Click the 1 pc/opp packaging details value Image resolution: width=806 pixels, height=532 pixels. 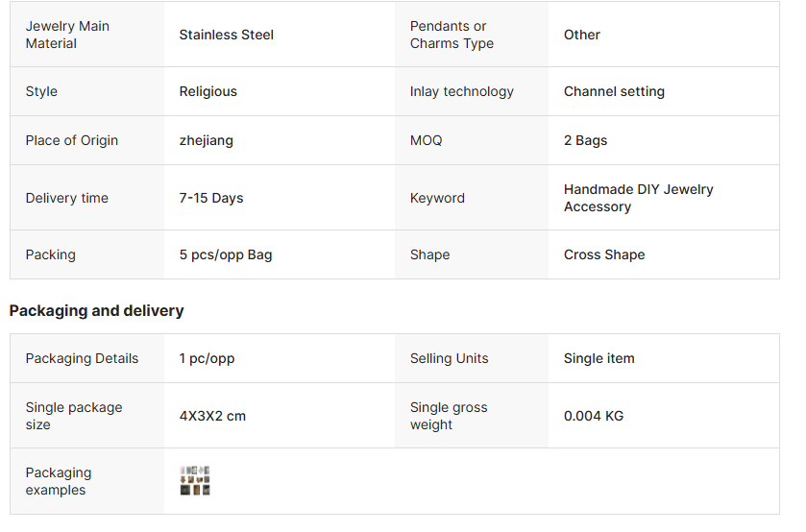[x=208, y=358]
